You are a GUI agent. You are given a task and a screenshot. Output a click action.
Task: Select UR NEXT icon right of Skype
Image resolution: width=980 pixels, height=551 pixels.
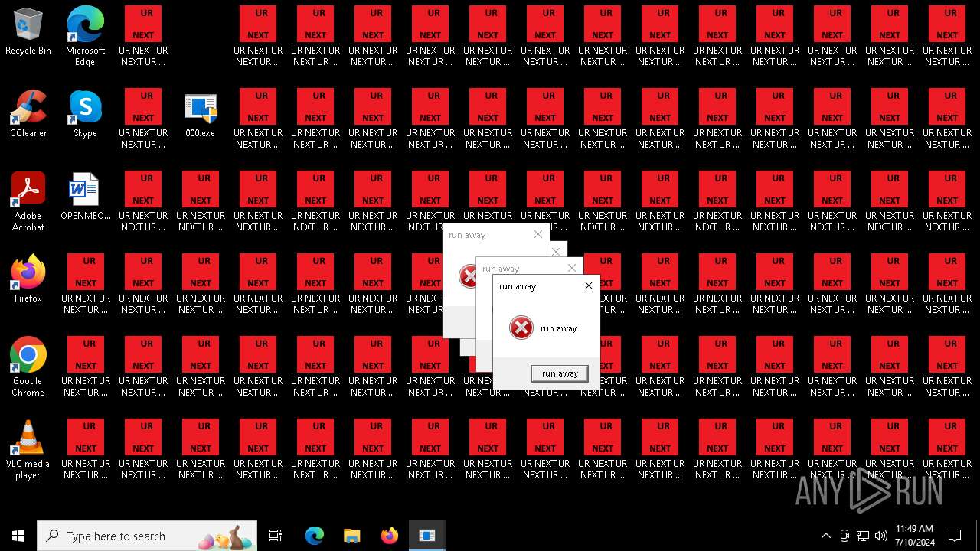pyautogui.click(x=143, y=119)
